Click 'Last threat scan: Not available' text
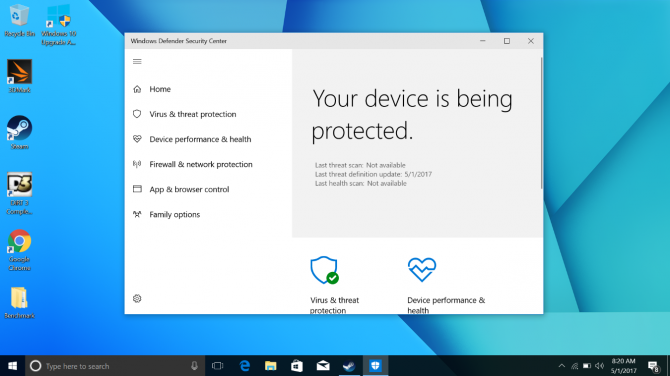670x376 pixels. click(x=360, y=165)
